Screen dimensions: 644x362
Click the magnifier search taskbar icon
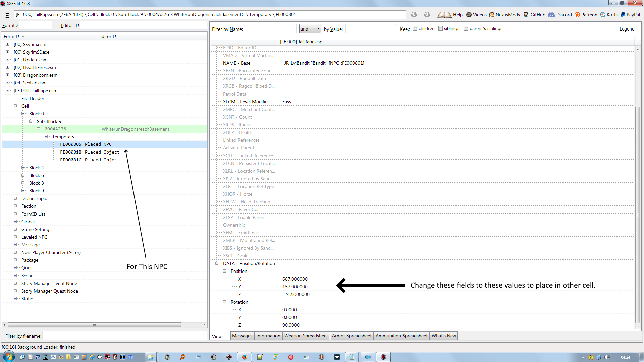coord(183,357)
